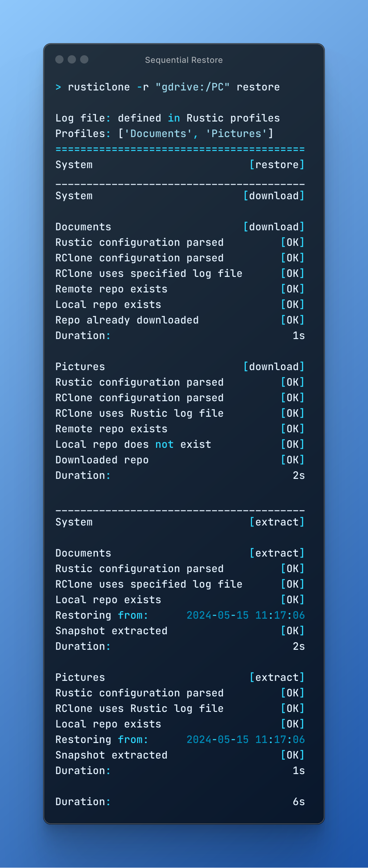Click the 'Downloaded repo' line
The width and height of the screenshot is (368, 868).
pos(102,460)
